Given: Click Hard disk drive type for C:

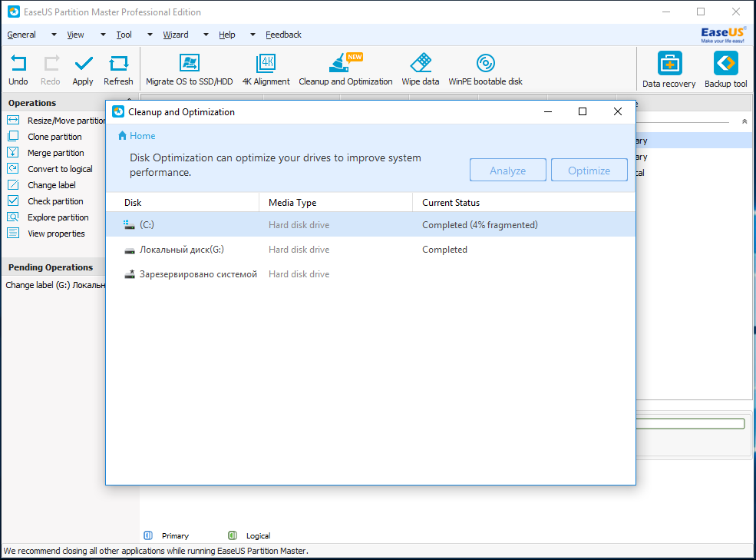Looking at the screenshot, I should tap(299, 225).
